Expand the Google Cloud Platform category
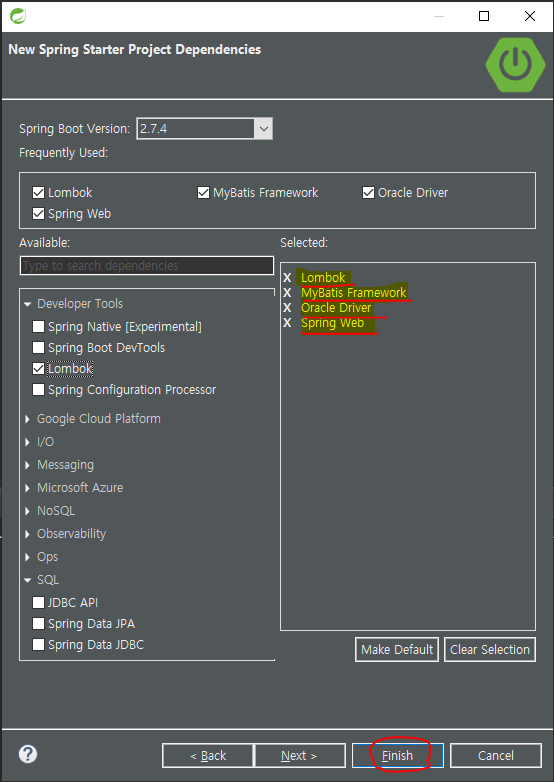The width and height of the screenshot is (554, 782). (x=27, y=419)
